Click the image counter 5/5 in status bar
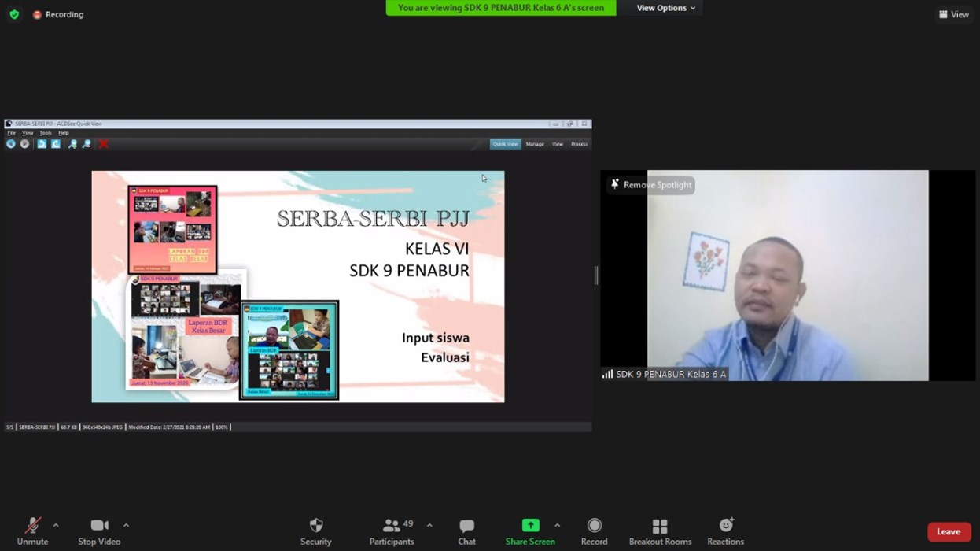Image resolution: width=980 pixels, height=551 pixels. 10,427
